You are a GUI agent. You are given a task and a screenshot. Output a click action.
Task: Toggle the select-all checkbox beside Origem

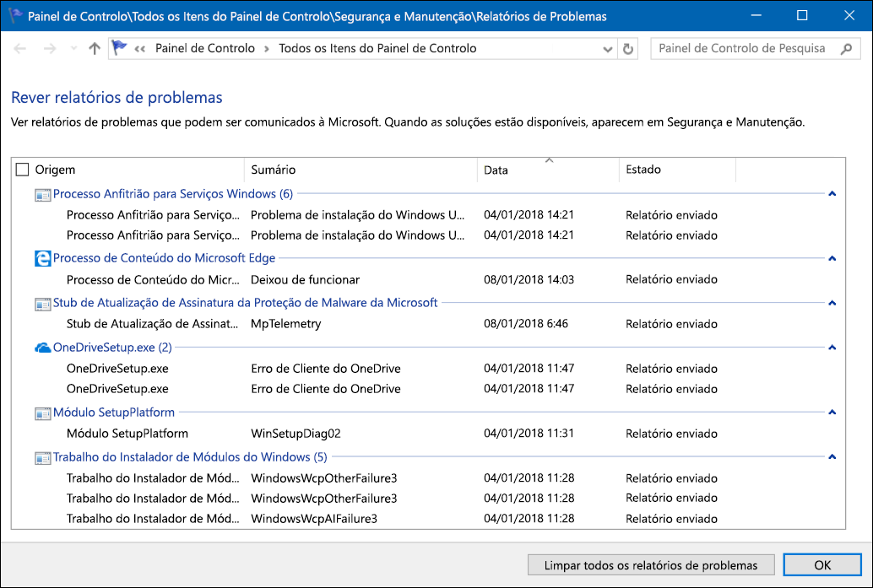pyautogui.click(x=23, y=170)
